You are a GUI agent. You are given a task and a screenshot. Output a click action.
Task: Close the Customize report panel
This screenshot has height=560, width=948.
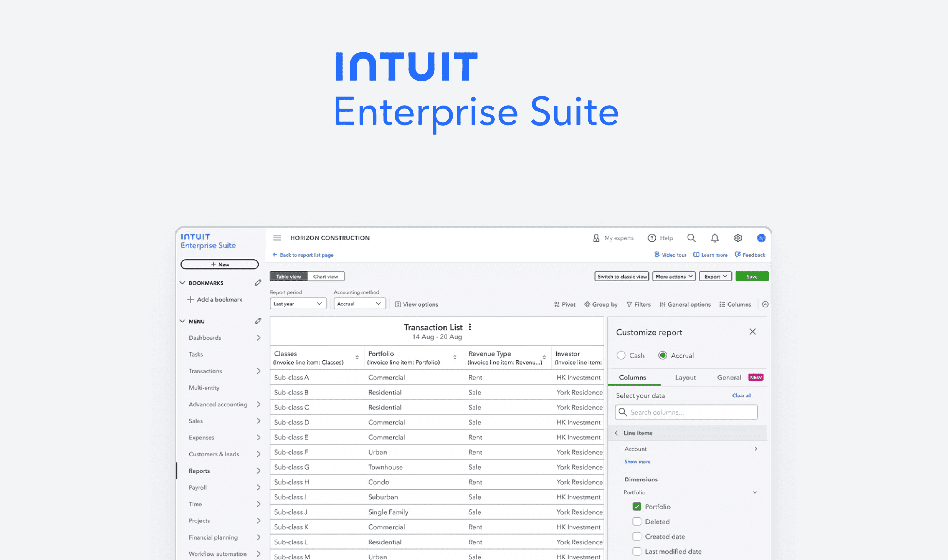[x=752, y=332]
